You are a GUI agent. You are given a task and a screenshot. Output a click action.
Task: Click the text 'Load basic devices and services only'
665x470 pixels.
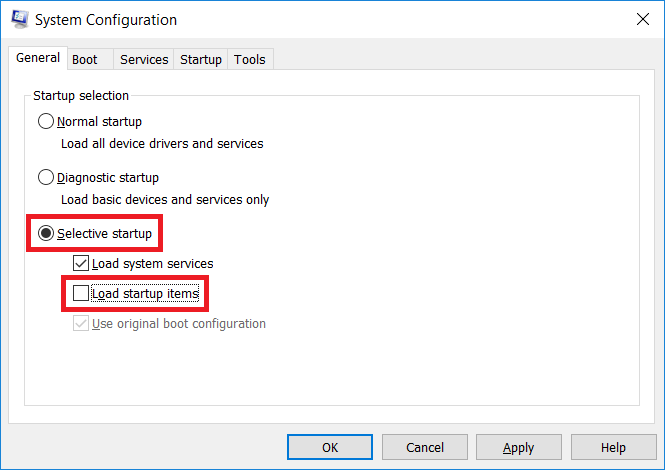165,200
